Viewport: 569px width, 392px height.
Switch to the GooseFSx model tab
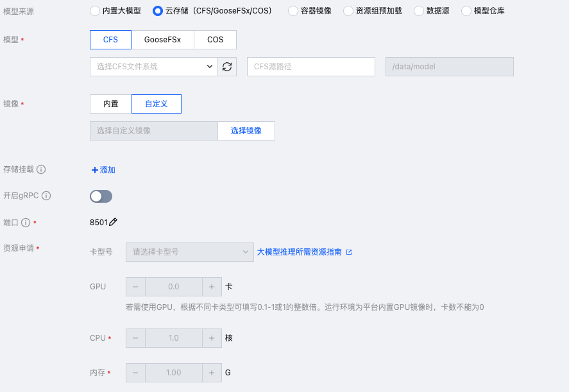[x=162, y=40]
